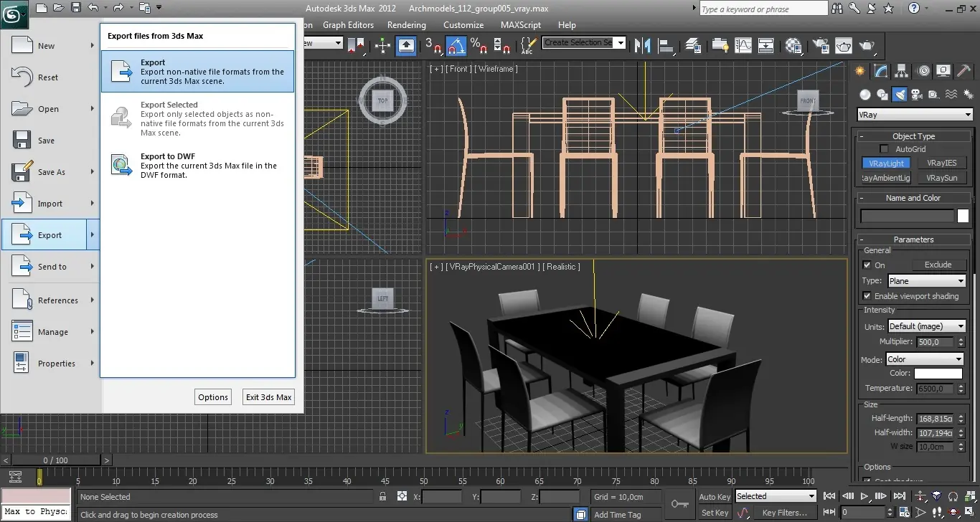Toggle the Auto Key mode
This screenshot has width=980, height=522.
click(x=715, y=497)
